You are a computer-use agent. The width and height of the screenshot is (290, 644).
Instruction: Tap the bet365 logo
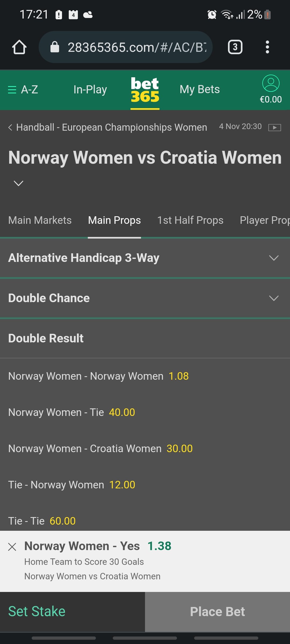pos(145,90)
